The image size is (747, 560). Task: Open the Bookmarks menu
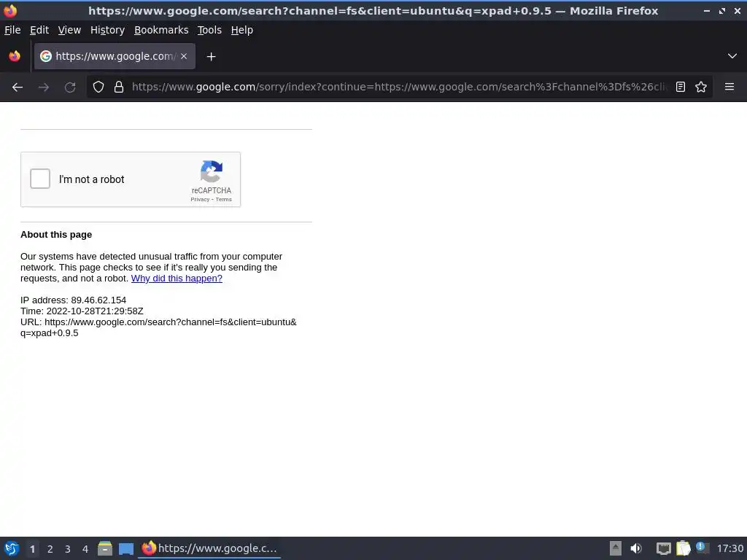[x=161, y=30]
